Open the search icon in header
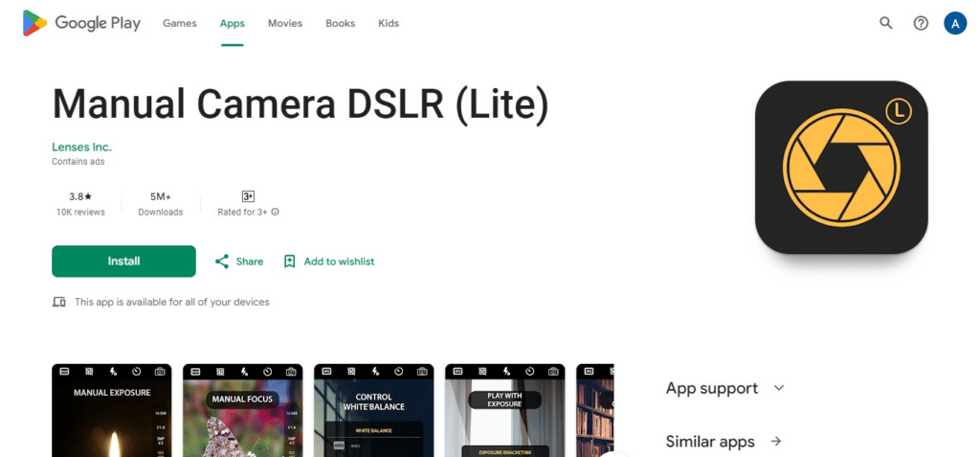 point(885,24)
